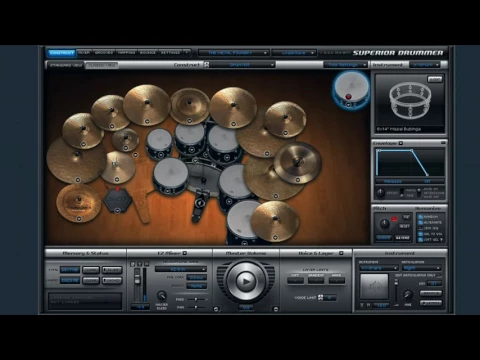Flip the Ratio/Time envelope switch

pyautogui.click(x=402, y=193)
